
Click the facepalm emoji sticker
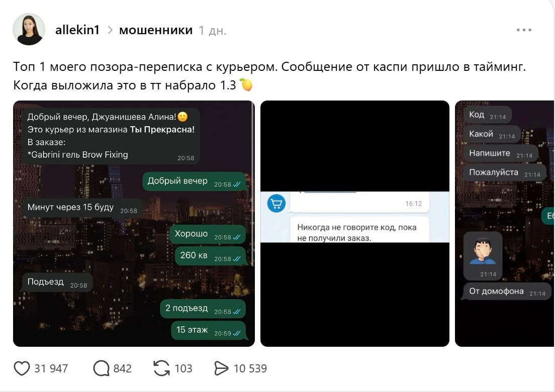coord(483,252)
